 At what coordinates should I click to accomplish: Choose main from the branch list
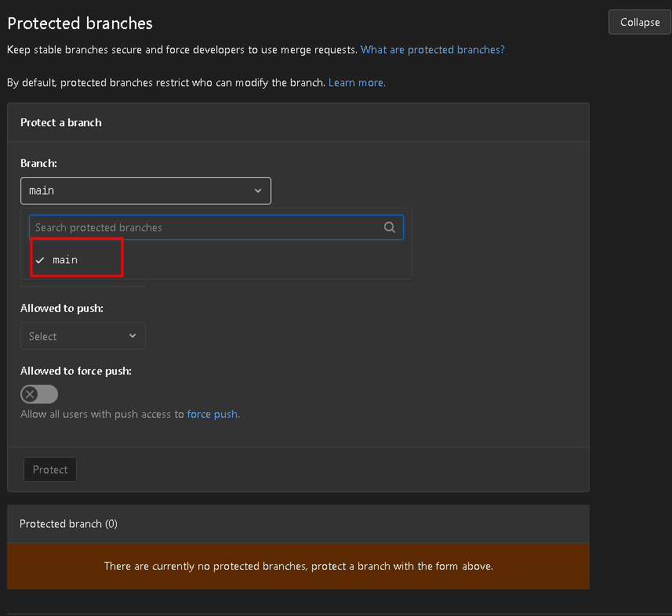(x=65, y=260)
